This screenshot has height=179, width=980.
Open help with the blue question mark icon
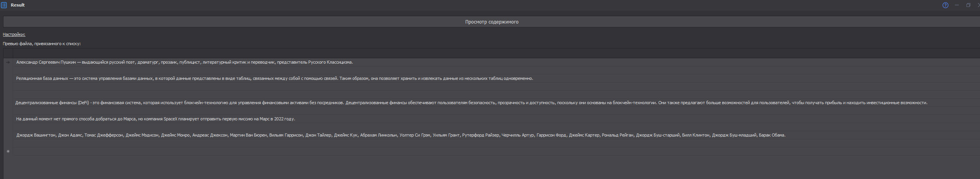(945, 5)
